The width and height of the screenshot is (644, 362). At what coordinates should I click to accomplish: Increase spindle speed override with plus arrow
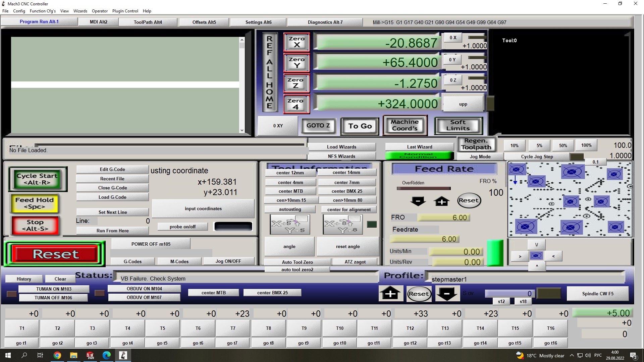tap(390, 294)
